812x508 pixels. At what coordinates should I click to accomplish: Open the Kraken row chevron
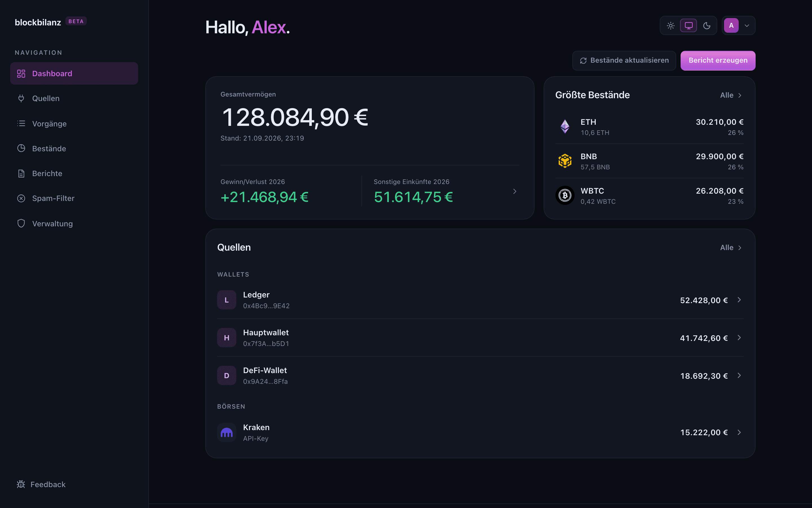pyautogui.click(x=739, y=432)
